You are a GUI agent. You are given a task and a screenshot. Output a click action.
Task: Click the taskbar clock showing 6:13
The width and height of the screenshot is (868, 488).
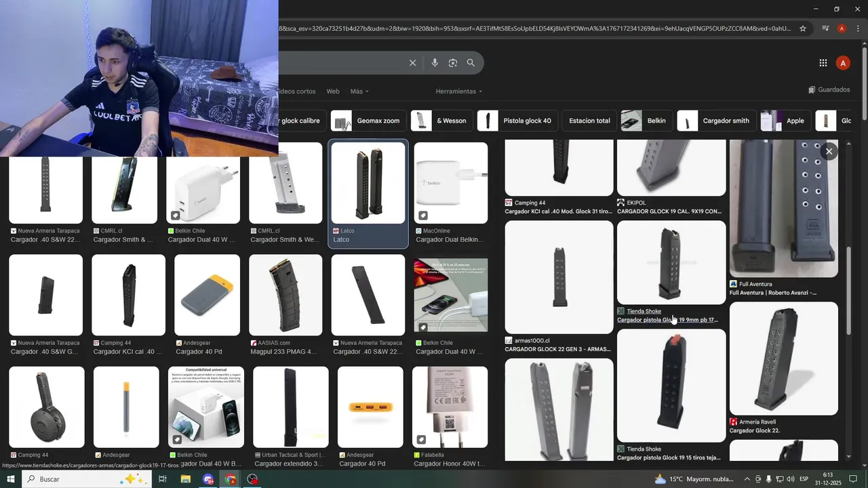pyautogui.click(x=828, y=479)
